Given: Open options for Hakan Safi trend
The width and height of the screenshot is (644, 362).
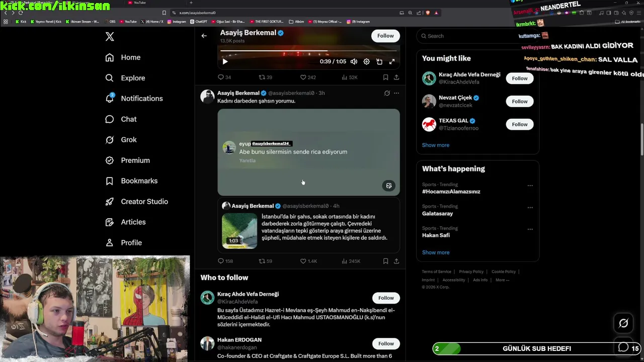Looking at the screenshot, I should click(530, 229).
